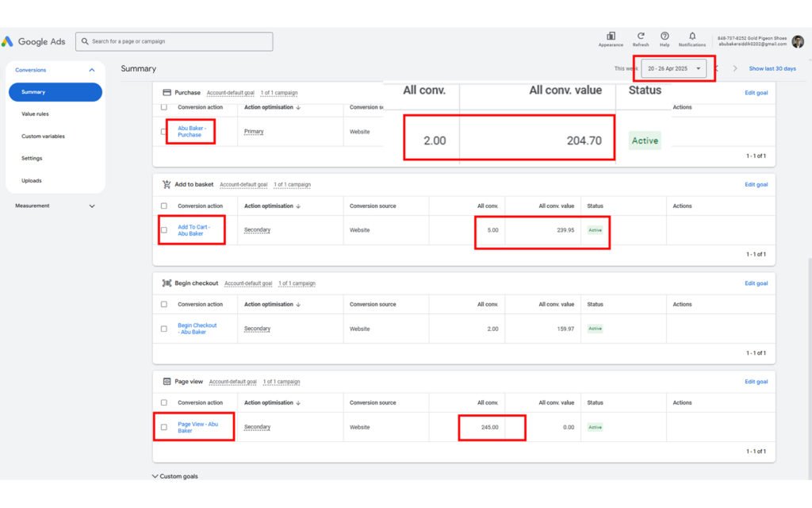Sort Page view Action optimisation arrow
Screen dimensions: 812x508
pos(298,402)
